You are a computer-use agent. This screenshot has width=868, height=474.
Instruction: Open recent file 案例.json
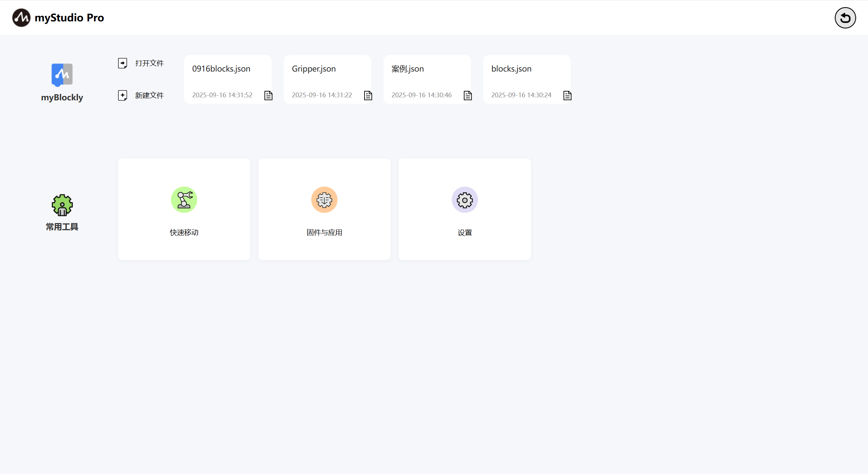click(x=408, y=69)
